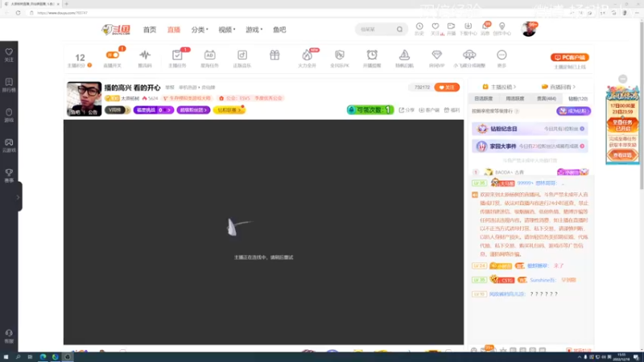
Task: Switch to the 周活跃度 tab
Action: (514, 98)
